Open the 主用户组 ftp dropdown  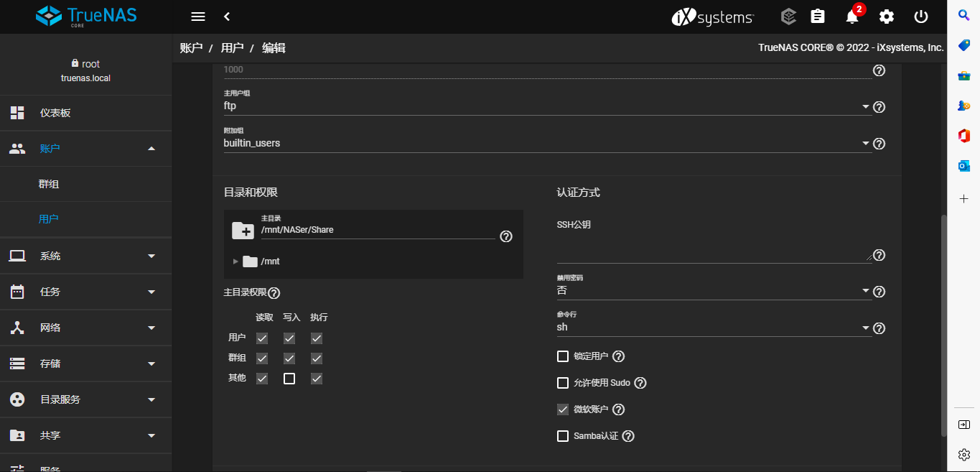546,106
